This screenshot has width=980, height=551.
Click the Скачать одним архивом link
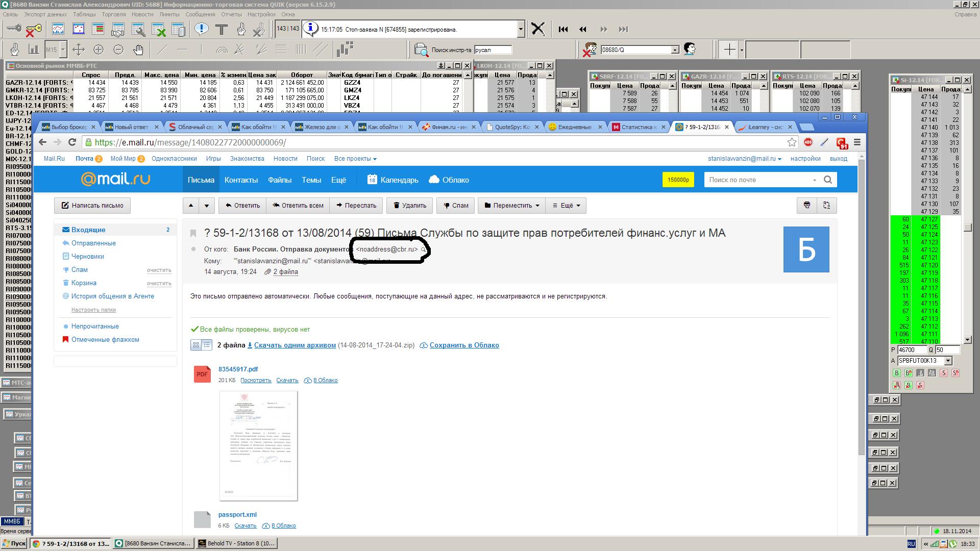pyautogui.click(x=295, y=345)
